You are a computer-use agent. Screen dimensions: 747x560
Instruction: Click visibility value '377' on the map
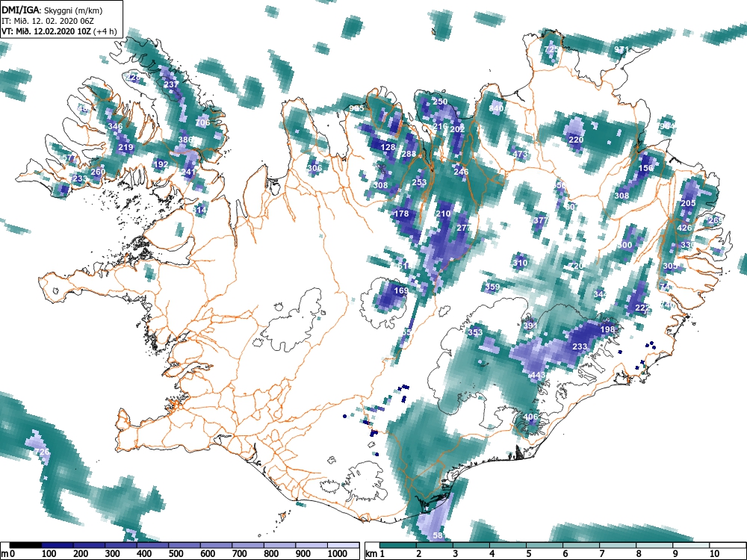click(x=541, y=220)
